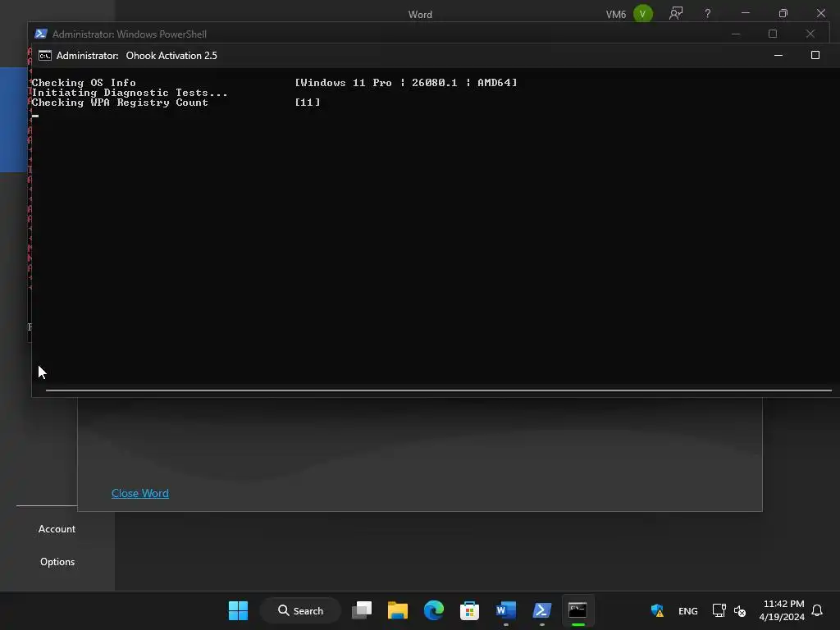Image resolution: width=840 pixels, height=630 pixels.
Task: Open the Windows Security tray icon
Action: [657, 610]
